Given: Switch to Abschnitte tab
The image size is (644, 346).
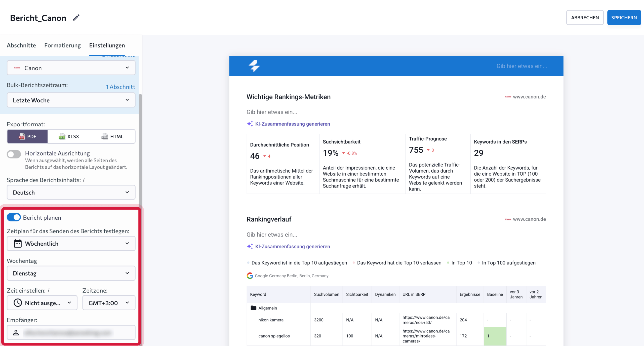Looking at the screenshot, I should click(21, 45).
